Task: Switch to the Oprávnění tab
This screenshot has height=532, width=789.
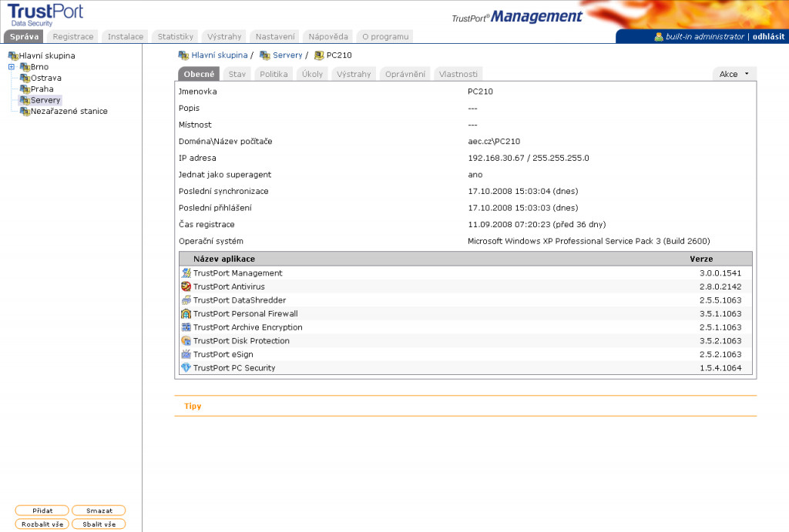Action: [x=405, y=74]
